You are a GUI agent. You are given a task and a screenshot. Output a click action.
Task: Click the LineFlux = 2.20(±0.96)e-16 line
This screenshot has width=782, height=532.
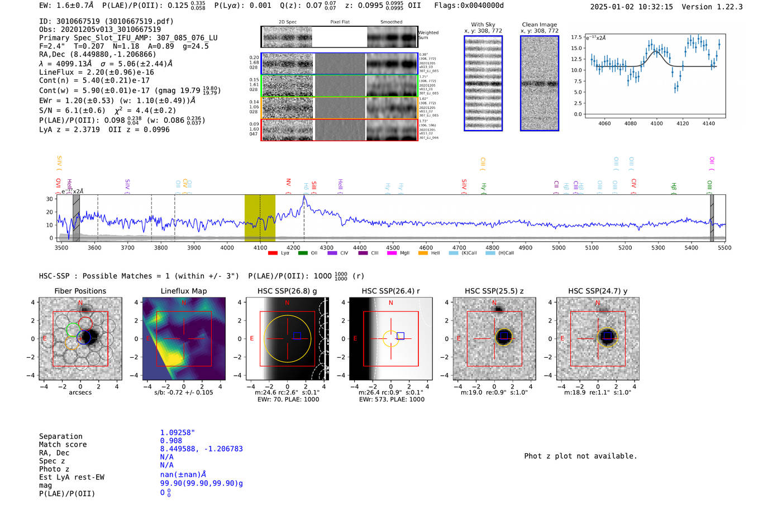coord(97,72)
